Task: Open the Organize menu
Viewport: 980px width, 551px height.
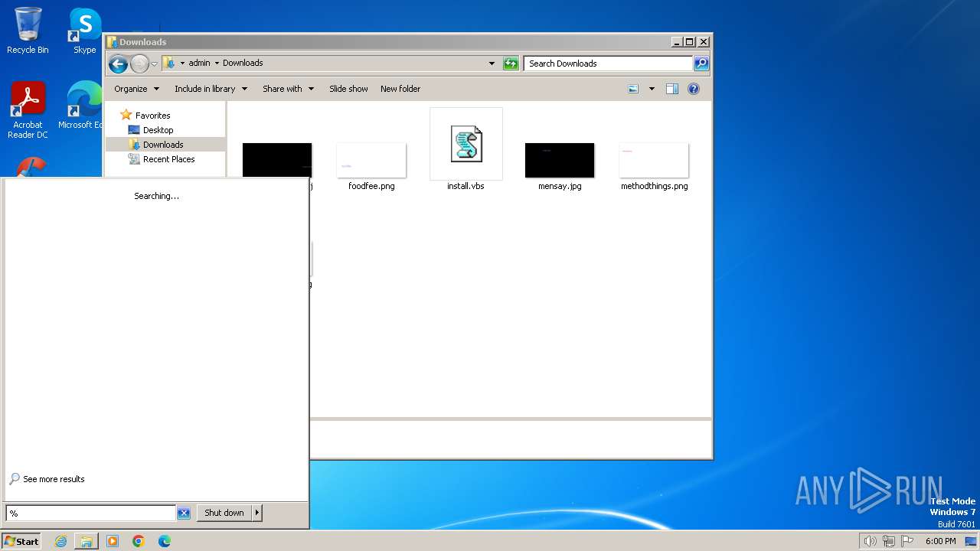Action: click(137, 89)
